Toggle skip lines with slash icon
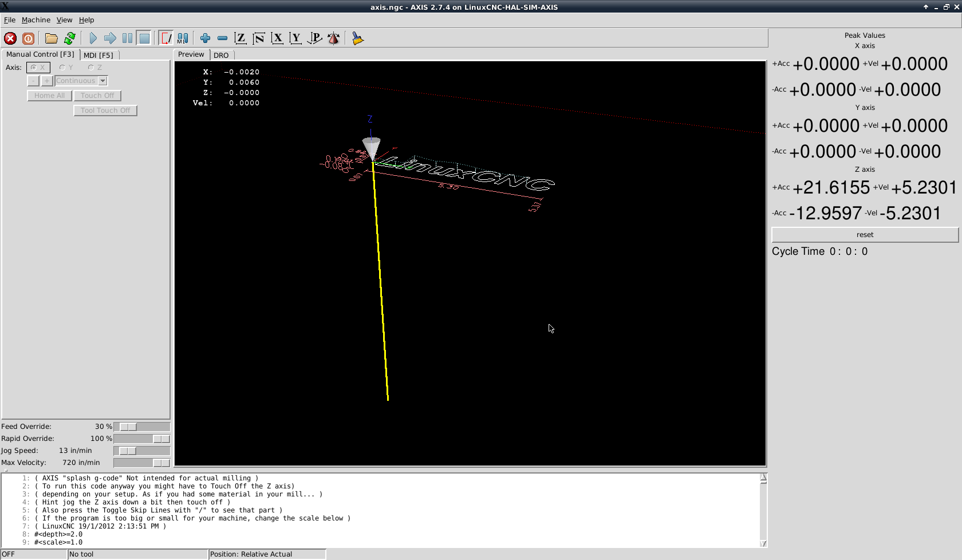The height and width of the screenshot is (560, 962). (165, 38)
